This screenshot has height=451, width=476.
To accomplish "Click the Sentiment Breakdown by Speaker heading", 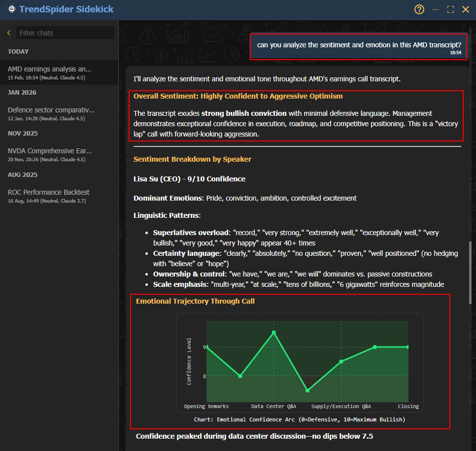I will point(192,159).
